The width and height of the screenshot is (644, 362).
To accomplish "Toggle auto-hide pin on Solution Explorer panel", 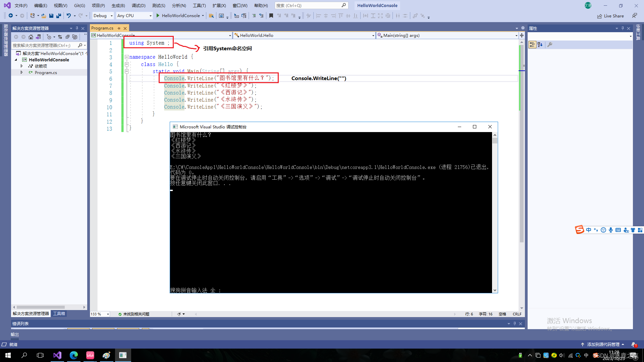I will pos(77,28).
